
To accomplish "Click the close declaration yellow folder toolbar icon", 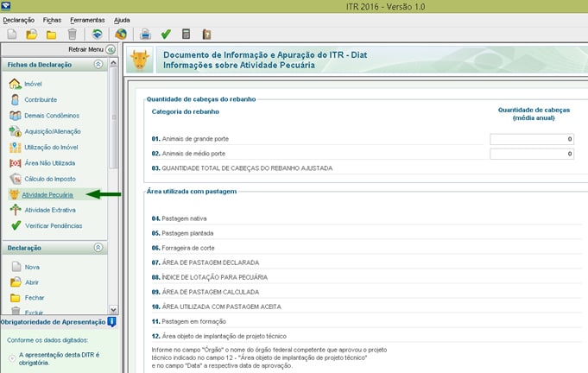I will pyautogui.click(x=52, y=35).
